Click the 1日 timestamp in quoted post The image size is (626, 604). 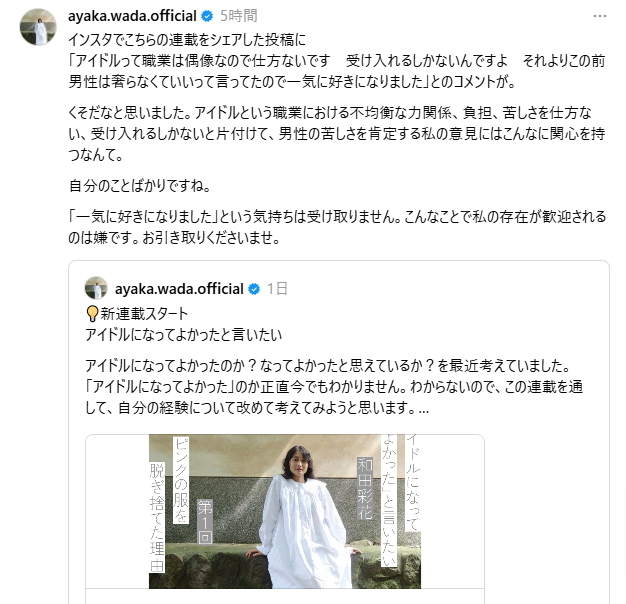tap(277, 289)
